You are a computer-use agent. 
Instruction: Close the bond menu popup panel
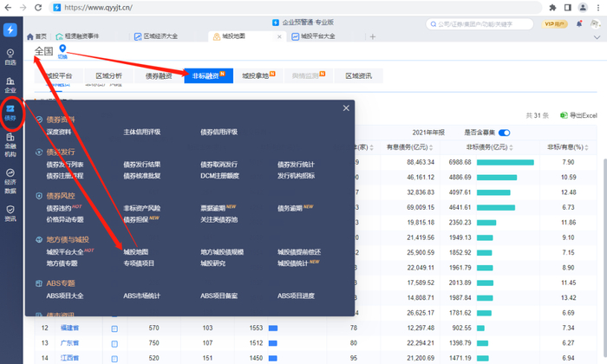coord(346,108)
